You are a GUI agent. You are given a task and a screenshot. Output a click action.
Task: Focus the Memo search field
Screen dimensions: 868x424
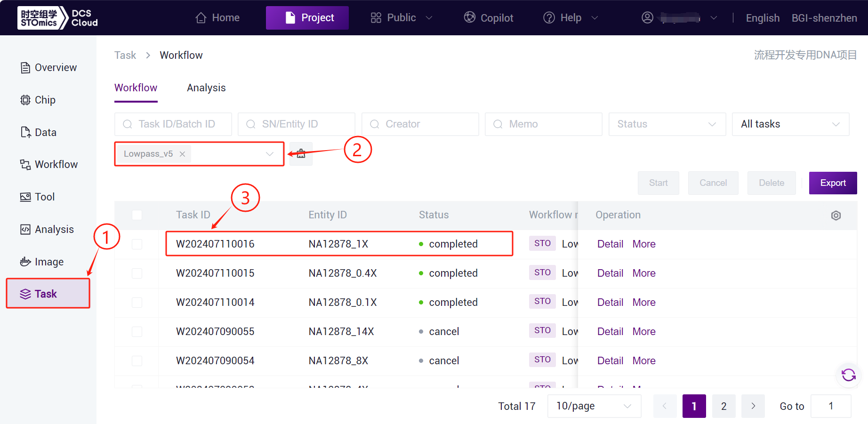click(x=544, y=124)
